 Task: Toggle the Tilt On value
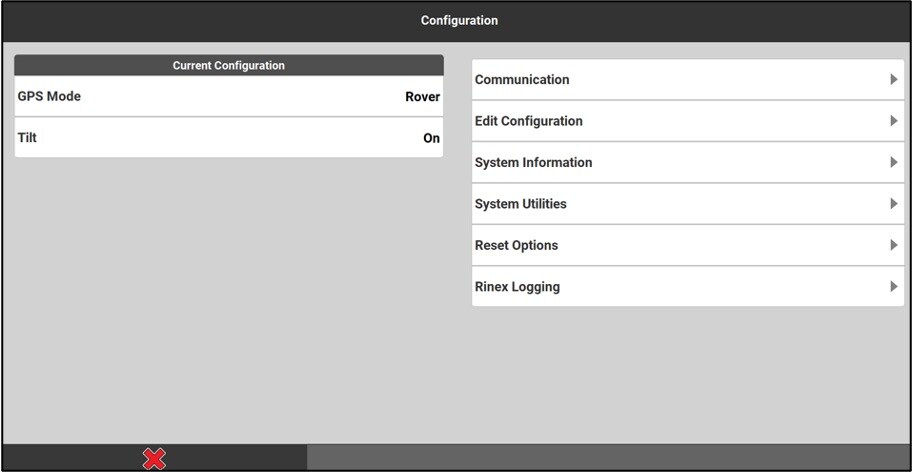(x=431, y=139)
